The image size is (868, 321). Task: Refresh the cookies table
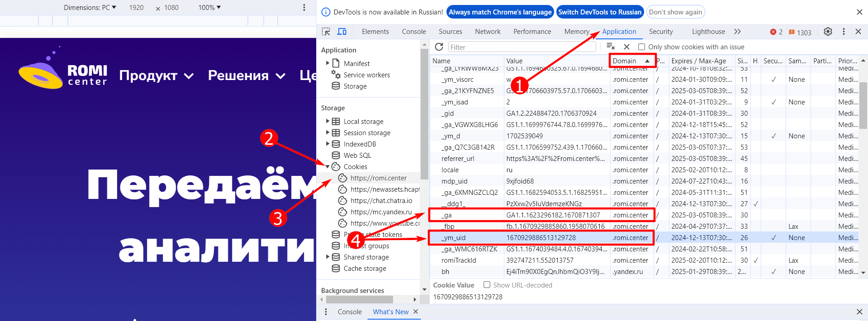click(x=439, y=47)
